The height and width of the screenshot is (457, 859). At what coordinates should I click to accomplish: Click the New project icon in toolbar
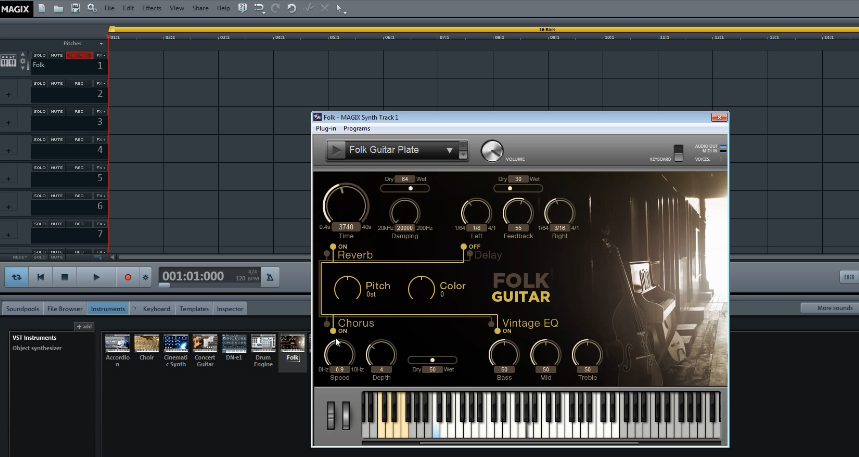point(41,8)
